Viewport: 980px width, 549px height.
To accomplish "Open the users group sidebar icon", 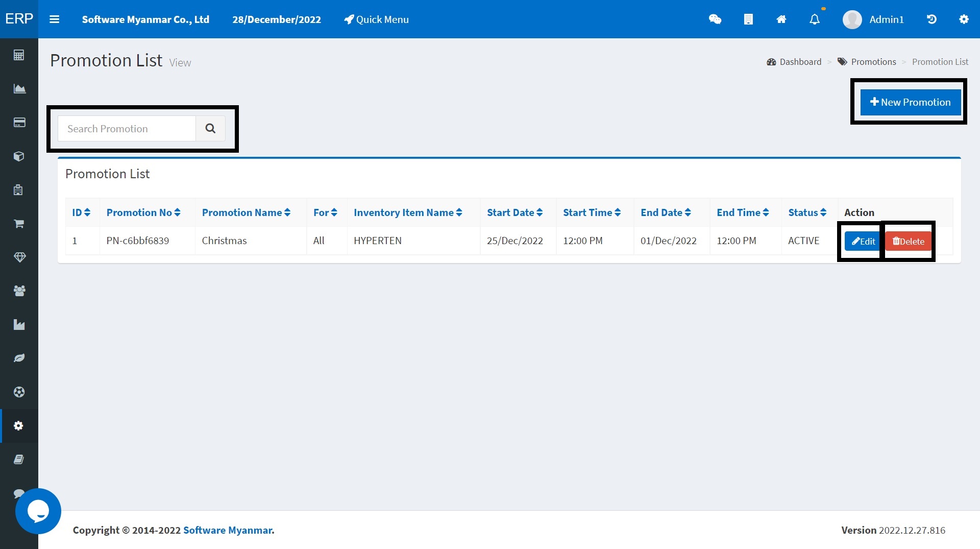I will click(x=19, y=291).
